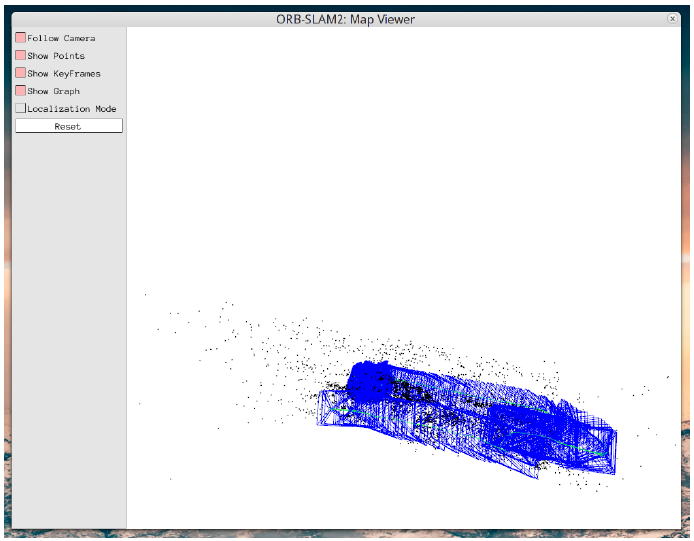
Task: Disable the Show KeyFrames checkbox
Action: point(20,73)
